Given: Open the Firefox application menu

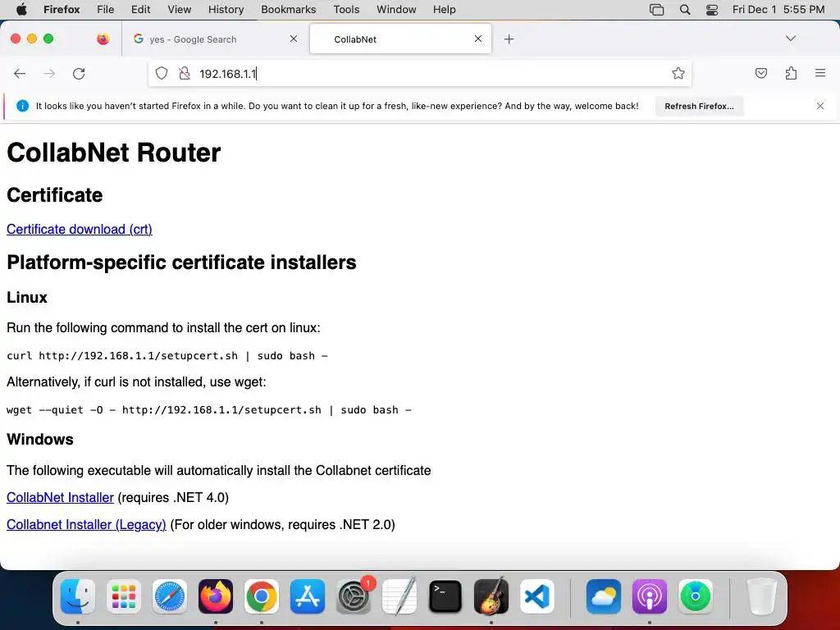Looking at the screenshot, I should (62, 10).
